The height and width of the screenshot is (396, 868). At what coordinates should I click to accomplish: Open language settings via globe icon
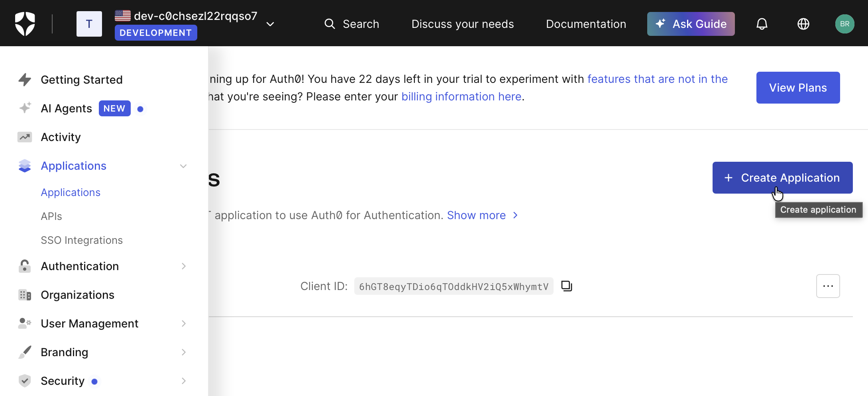[803, 24]
